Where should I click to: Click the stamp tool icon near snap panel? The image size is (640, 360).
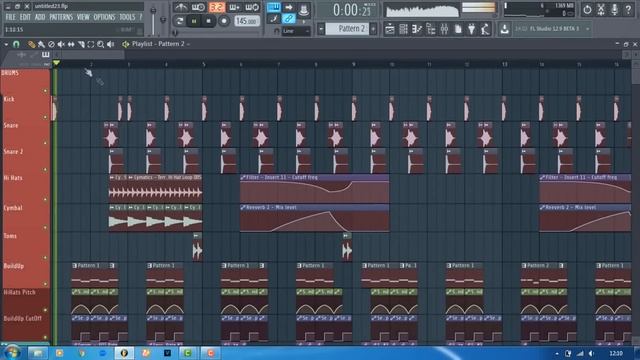tap(304, 9)
